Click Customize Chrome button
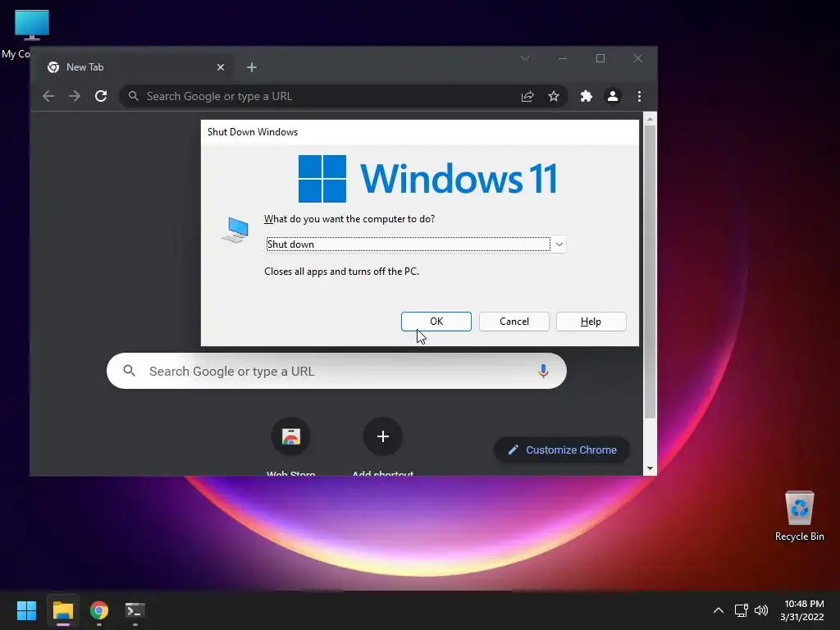This screenshot has height=630, width=840. tap(561, 450)
